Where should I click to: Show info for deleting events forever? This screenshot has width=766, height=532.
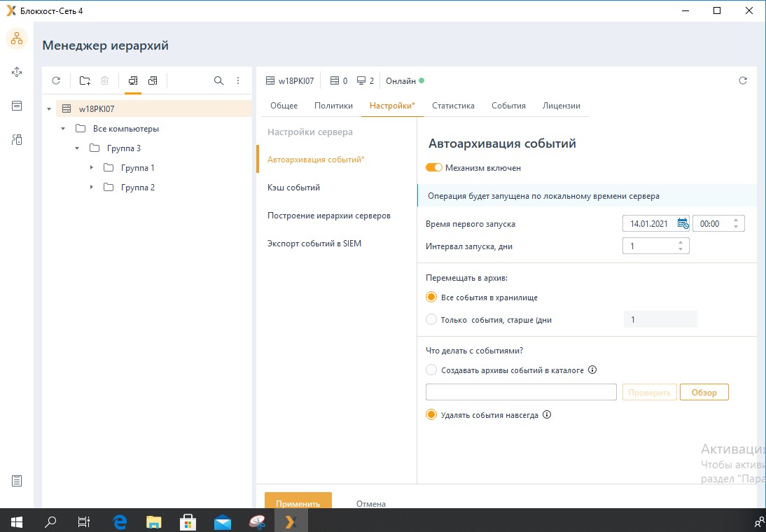click(547, 415)
